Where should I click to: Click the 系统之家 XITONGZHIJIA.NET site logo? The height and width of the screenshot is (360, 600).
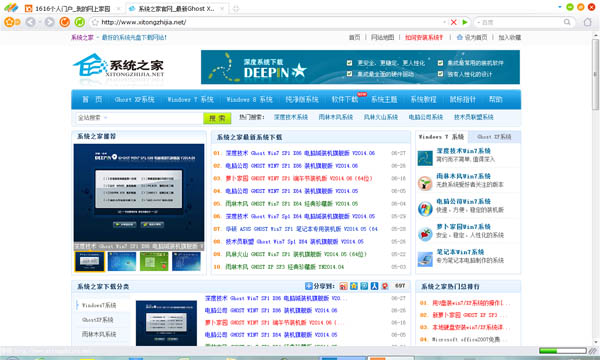click(119, 66)
